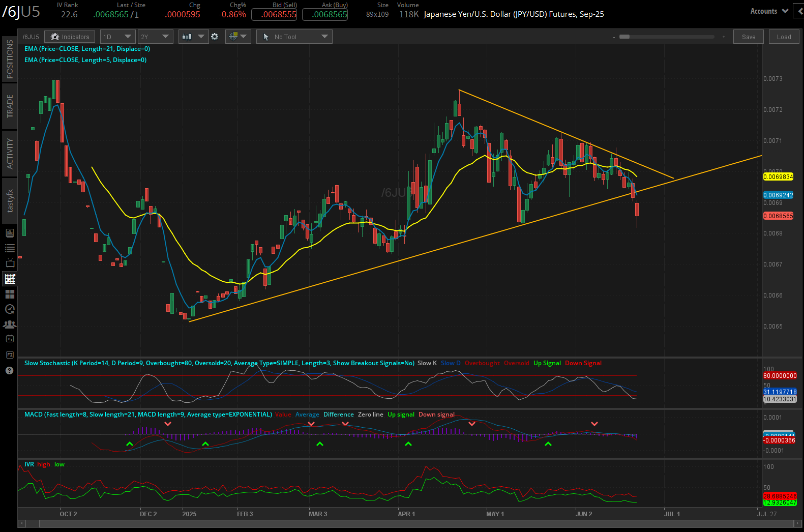Select the grid layout icon in sidebar
The image size is (804, 532).
point(10,294)
